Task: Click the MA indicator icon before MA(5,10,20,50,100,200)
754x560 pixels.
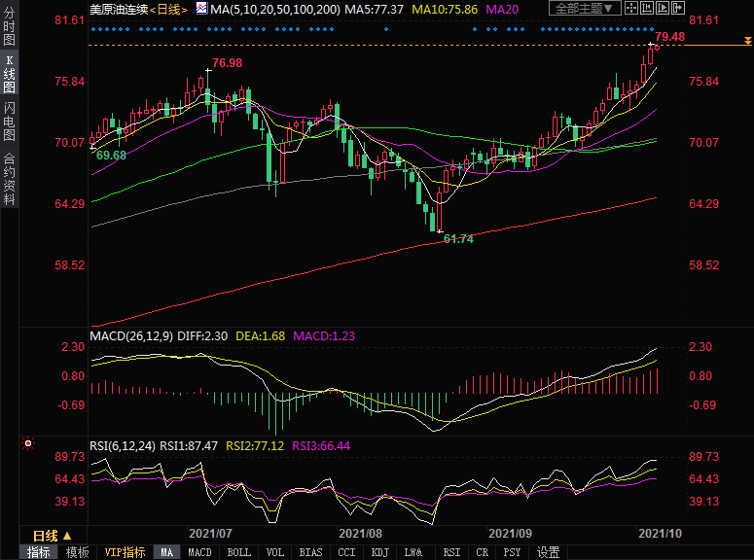Action: (x=201, y=8)
